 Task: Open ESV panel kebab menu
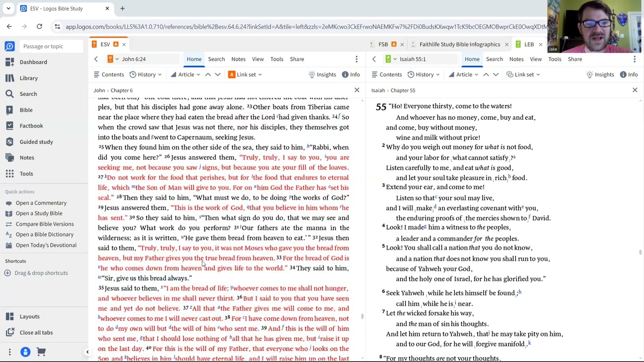[357, 59]
